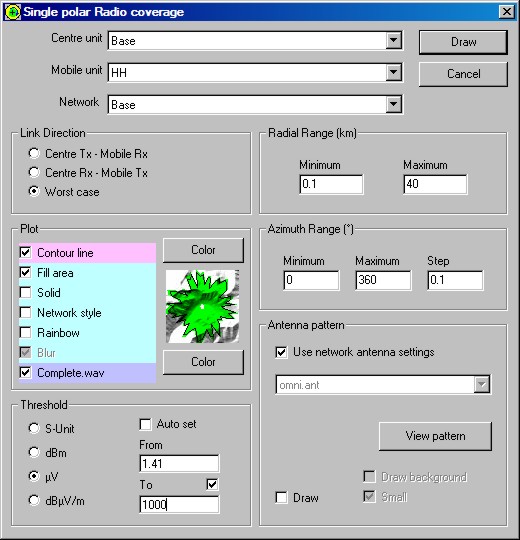Click the Draw button

pyautogui.click(x=463, y=42)
